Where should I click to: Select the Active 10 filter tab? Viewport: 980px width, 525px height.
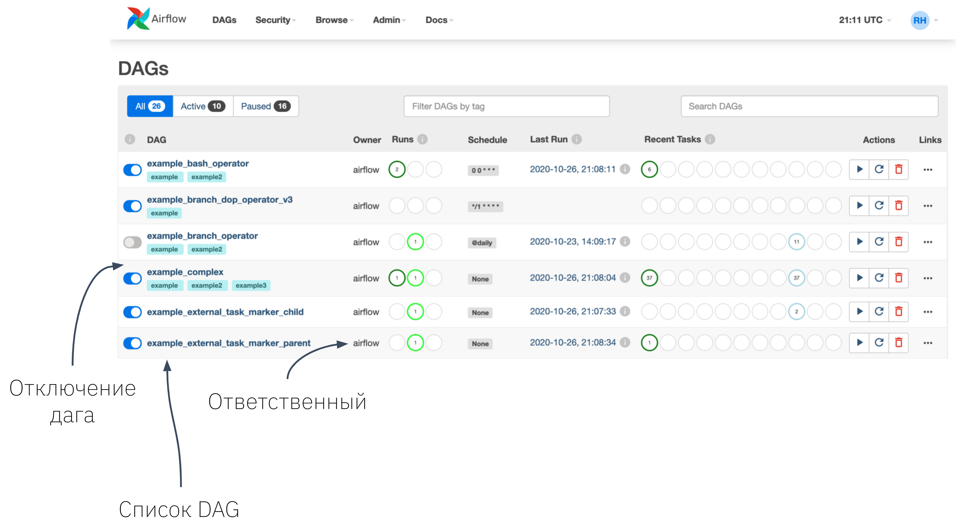tap(203, 106)
